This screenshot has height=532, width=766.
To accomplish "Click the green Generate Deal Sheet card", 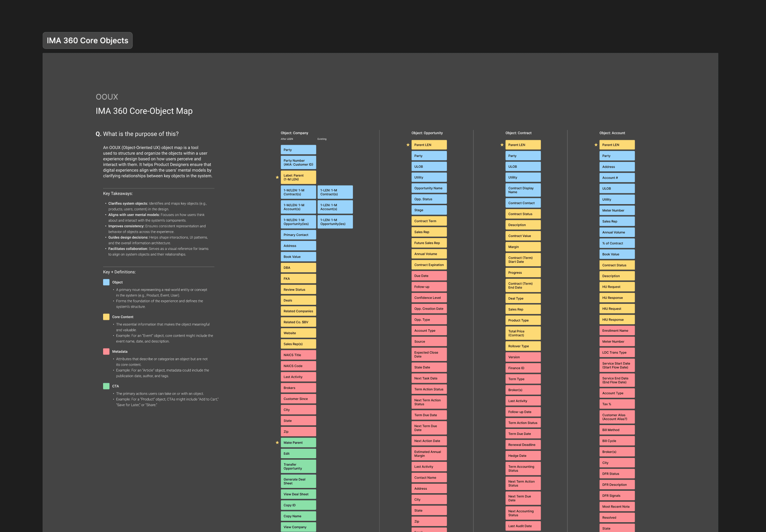I will tap(298, 481).
